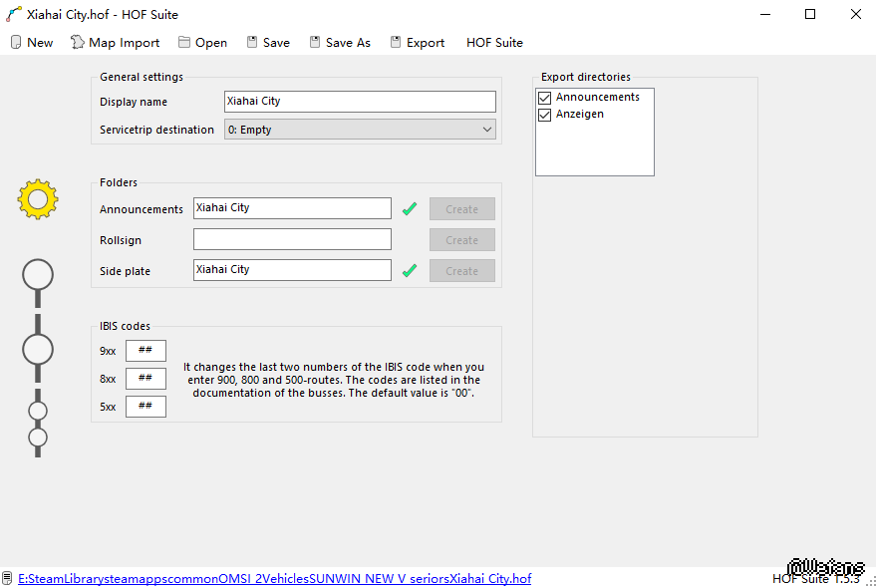Click the New file toolbar icon
Image resolution: width=876 pixels, height=588 pixels.
[x=16, y=43]
